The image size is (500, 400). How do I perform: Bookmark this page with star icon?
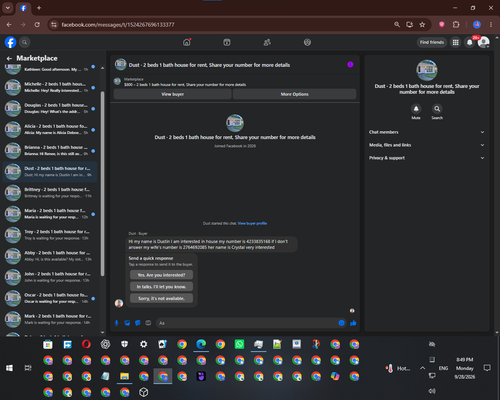422,25
